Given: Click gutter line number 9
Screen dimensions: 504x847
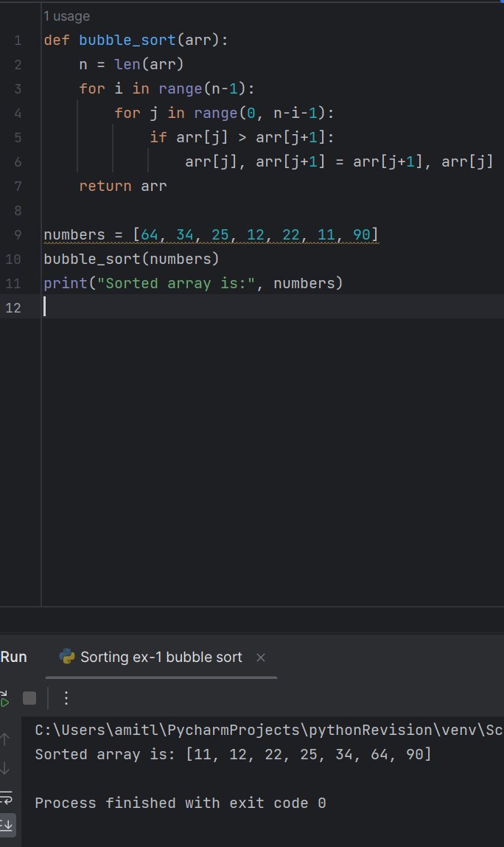Looking at the screenshot, I should coord(18,235).
